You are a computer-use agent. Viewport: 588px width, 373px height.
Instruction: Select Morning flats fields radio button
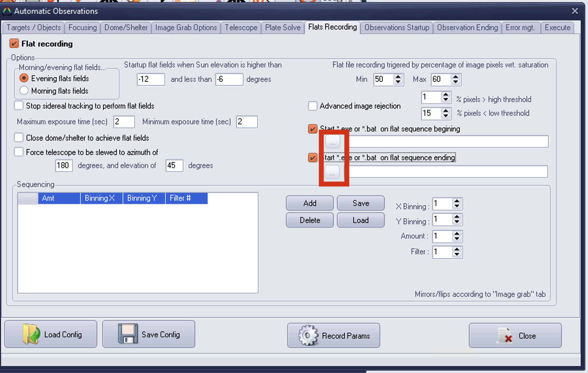pos(24,91)
